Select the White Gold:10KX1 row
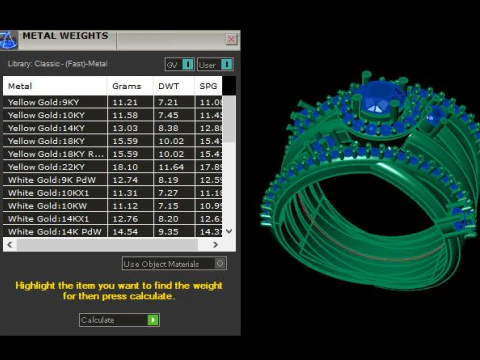Viewport: 480px width, 360px height. pyautogui.click(x=113, y=193)
